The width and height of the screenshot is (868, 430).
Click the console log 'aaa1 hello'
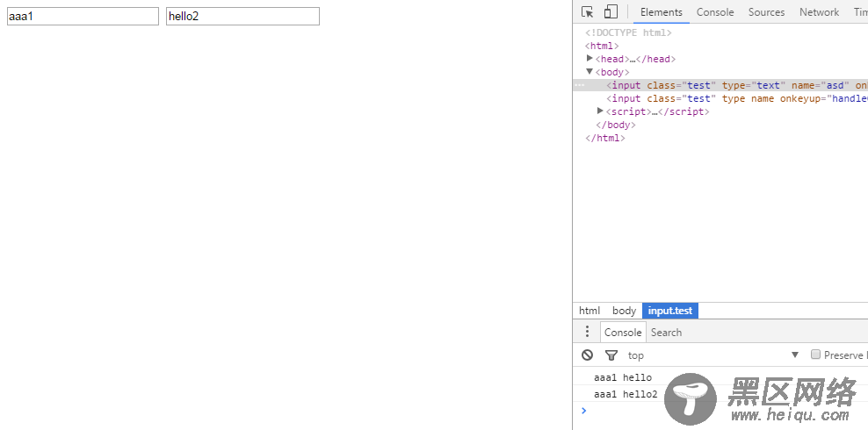623,378
